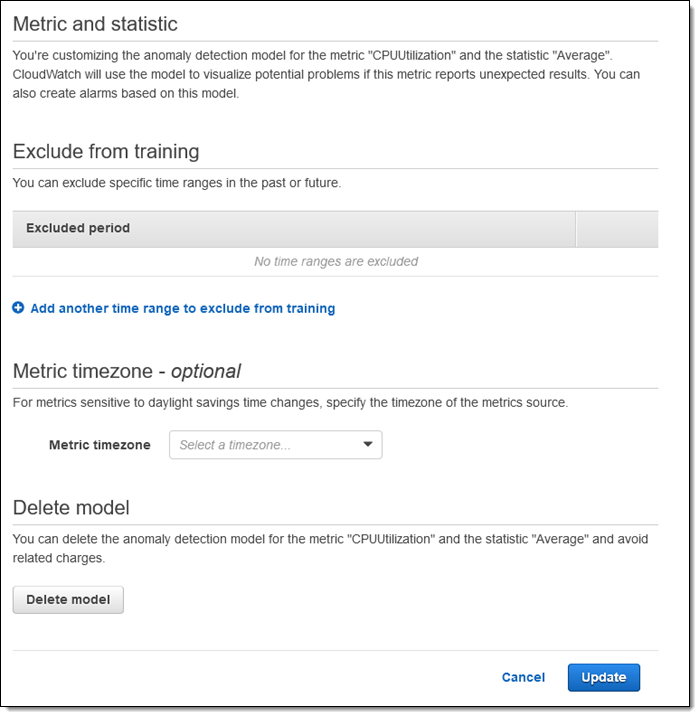
Task: Click the daylight savings time description text
Action: (x=289, y=403)
